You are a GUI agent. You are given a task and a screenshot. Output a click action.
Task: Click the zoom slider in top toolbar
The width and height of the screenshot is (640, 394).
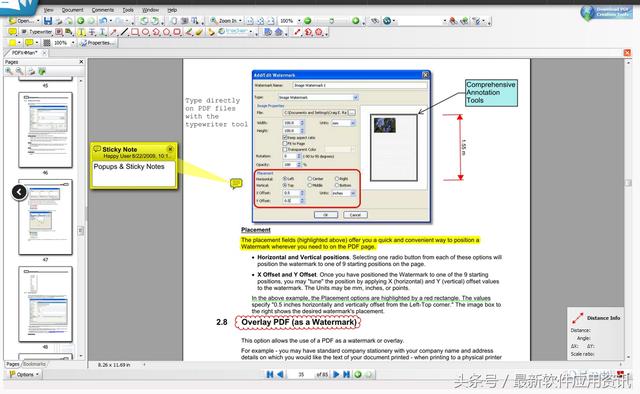click(331, 21)
